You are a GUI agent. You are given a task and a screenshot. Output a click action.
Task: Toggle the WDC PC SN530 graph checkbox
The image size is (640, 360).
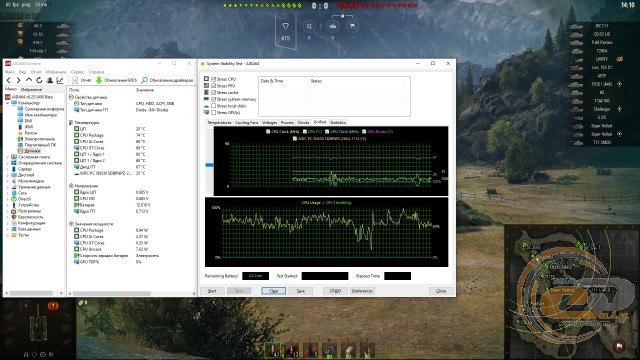(295, 138)
